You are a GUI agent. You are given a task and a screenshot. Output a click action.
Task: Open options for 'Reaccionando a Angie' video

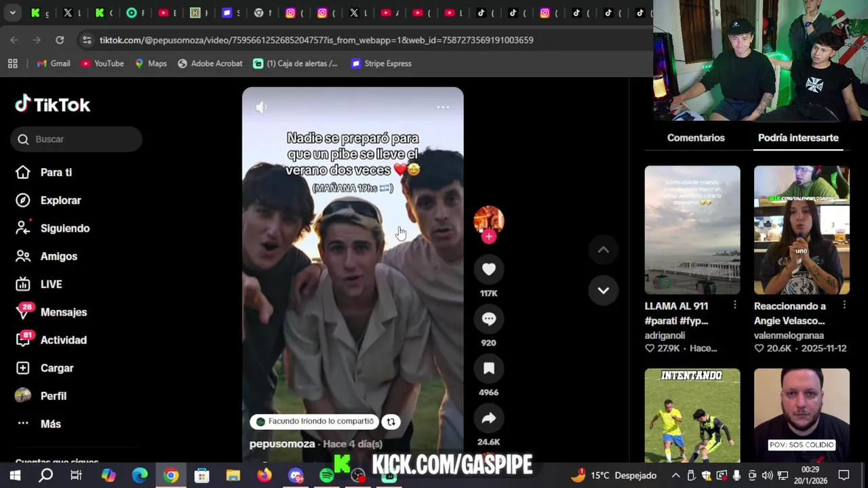coord(844,306)
